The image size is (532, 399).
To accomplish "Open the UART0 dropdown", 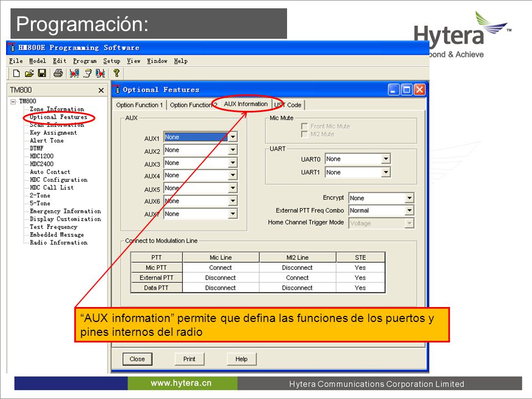I will pyautogui.click(x=386, y=159).
